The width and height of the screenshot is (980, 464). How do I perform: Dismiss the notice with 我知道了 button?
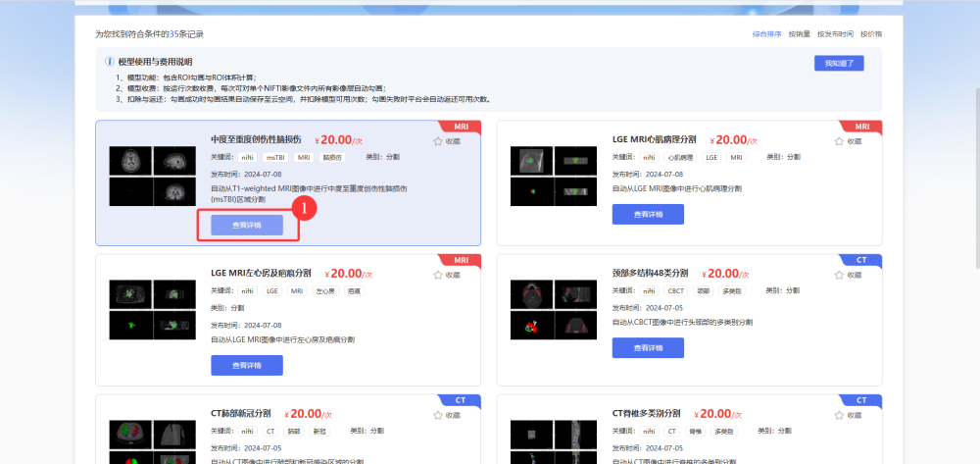click(x=839, y=63)
